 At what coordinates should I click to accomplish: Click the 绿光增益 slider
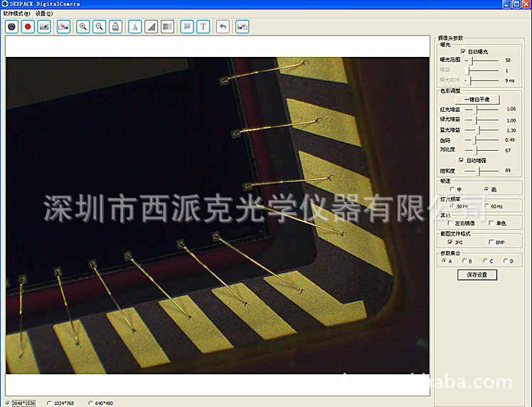click(x=482, y=120)
